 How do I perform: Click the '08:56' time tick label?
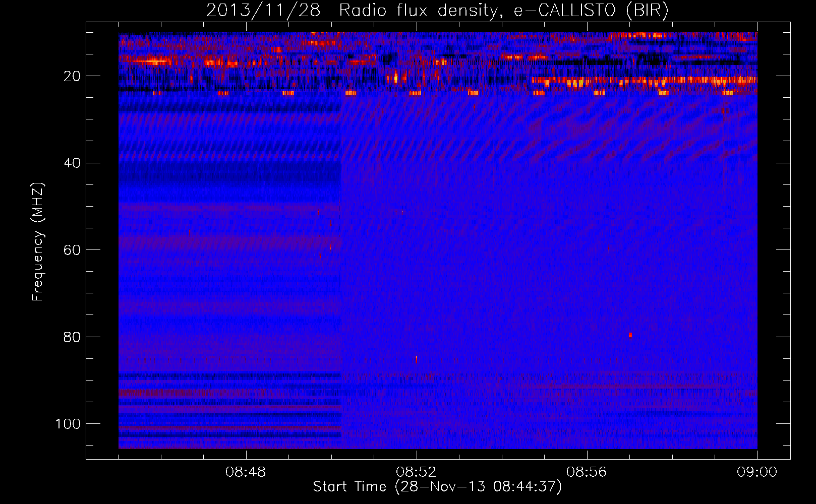587,472
